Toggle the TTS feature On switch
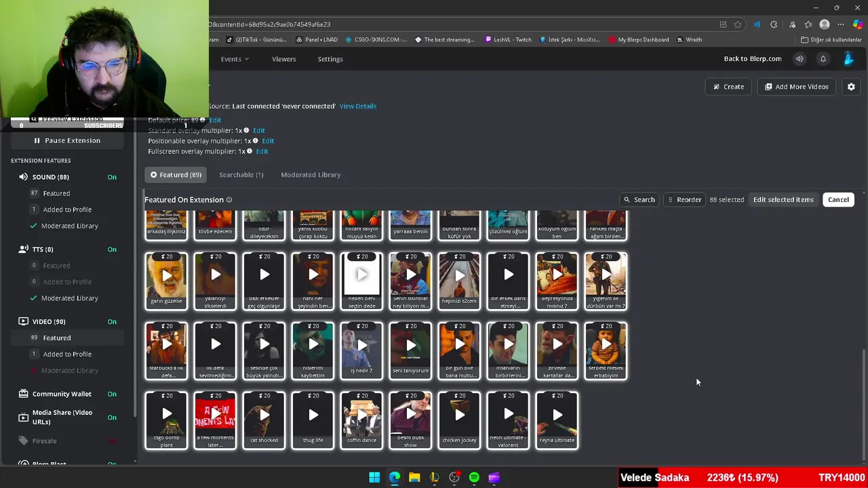Screen dimensions: 868x488 (112, 249)
